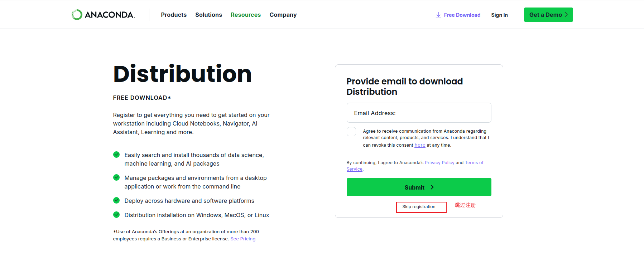
Task: Open the Products menu
Action: 174,15
